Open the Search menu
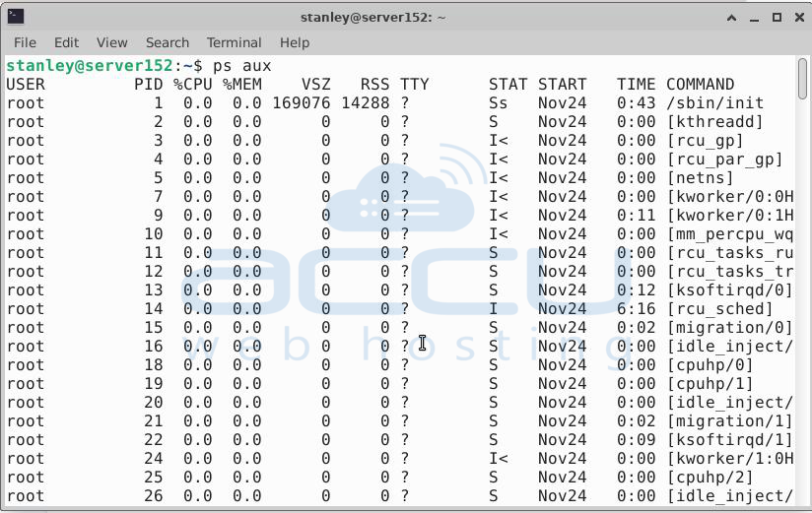This screenshot has height=513, width=812. tap(168, 42)
